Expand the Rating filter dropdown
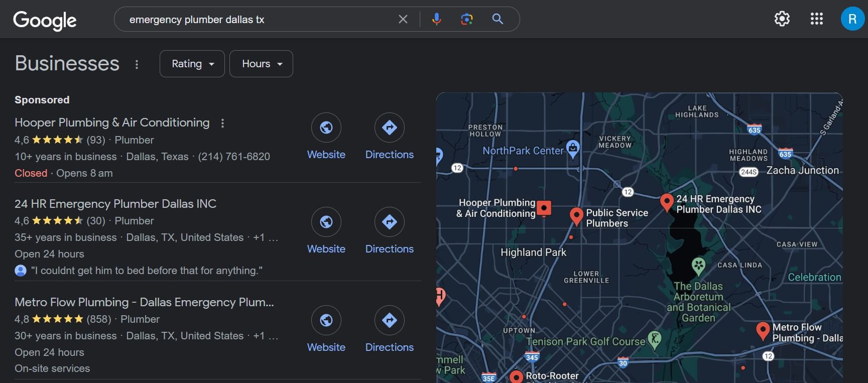 (x=192, y=64)
